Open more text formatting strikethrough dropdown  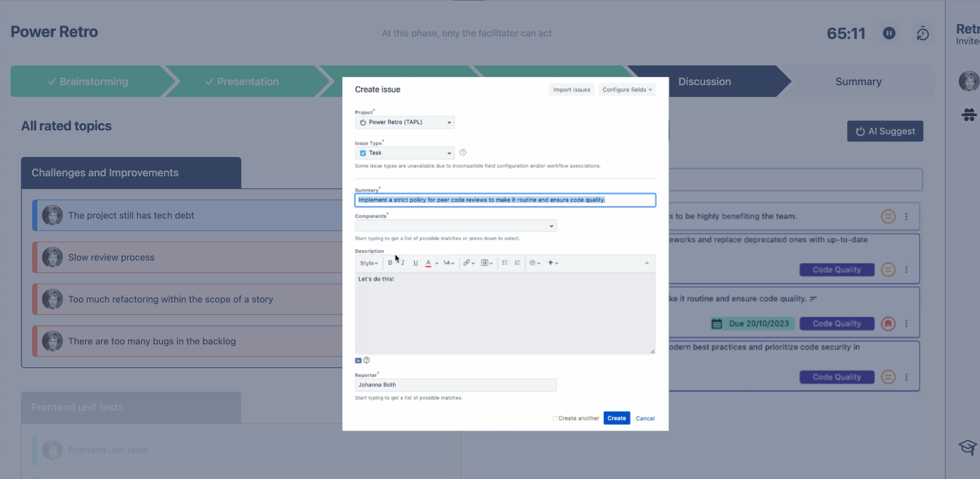tap(449, 263)
